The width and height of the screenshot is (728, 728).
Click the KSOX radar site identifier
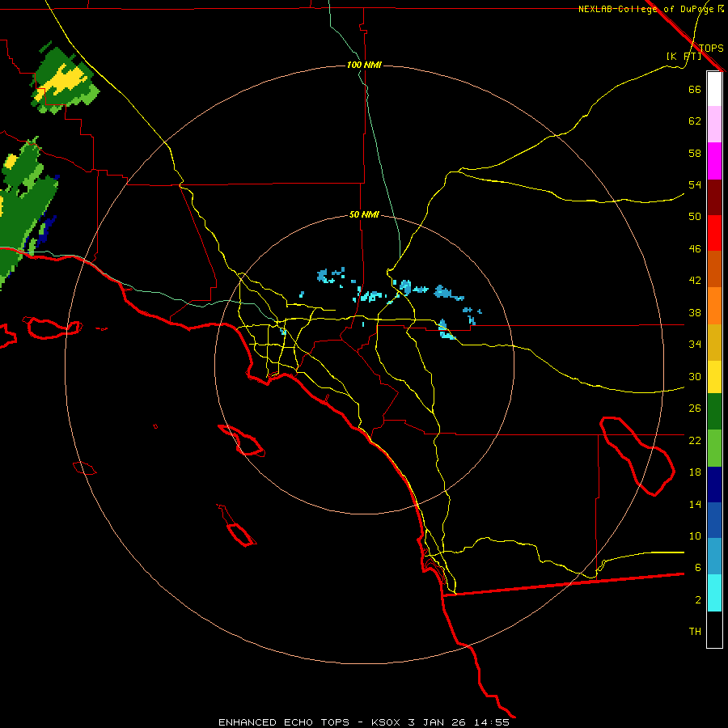tap(385, 722)
